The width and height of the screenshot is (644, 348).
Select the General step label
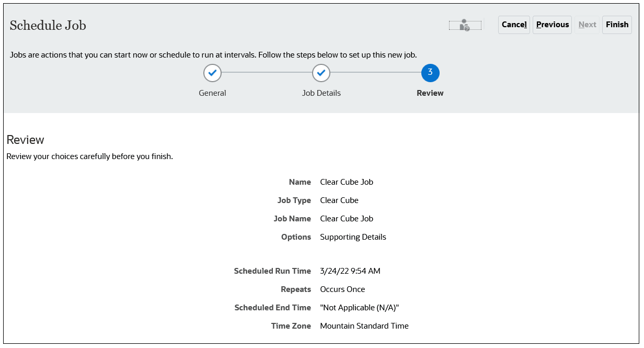[212, 93]
